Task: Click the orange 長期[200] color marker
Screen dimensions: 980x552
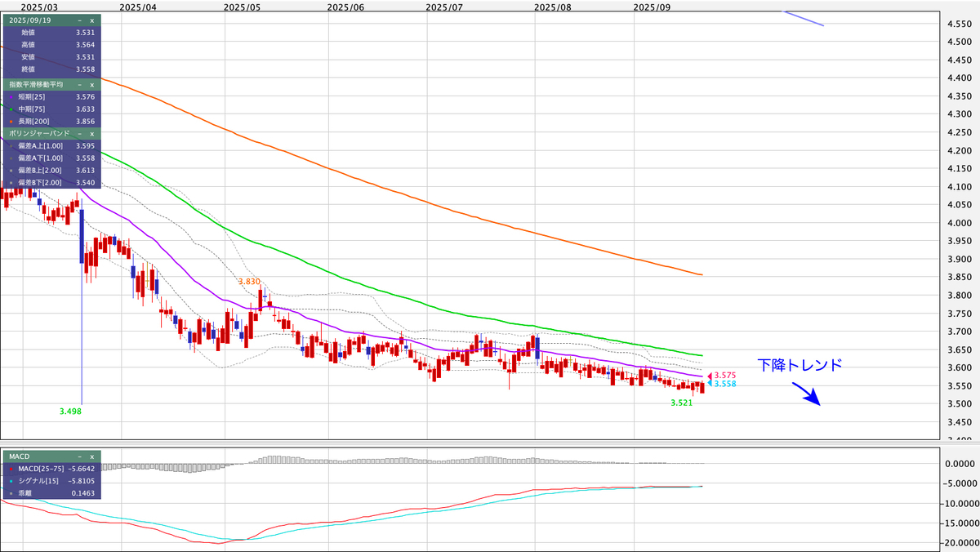Action: click(9, 121)
